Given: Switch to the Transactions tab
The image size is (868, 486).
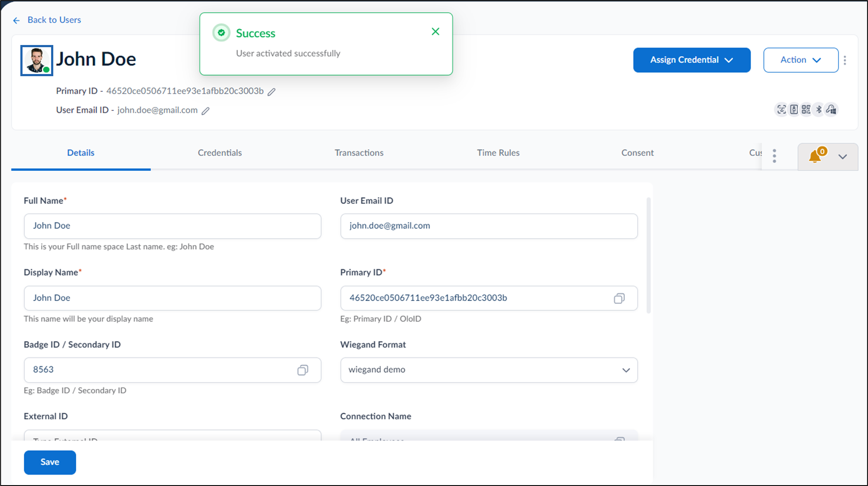Looking at the screenshot, I should [359, 153].
